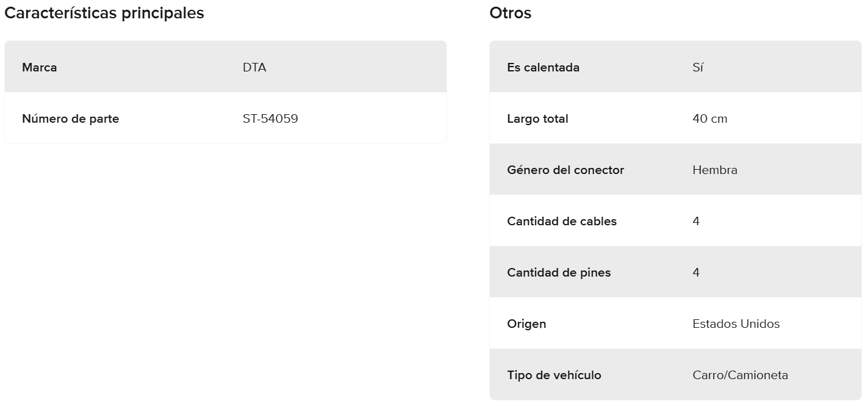Click the "Cantidad de cables" label

click(x=562, y=221)
